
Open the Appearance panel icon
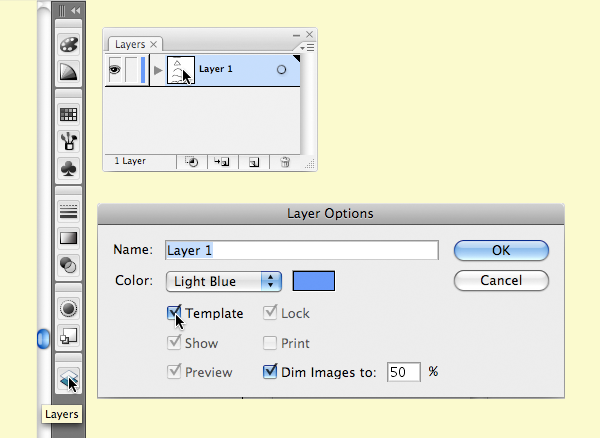(69, 308)
